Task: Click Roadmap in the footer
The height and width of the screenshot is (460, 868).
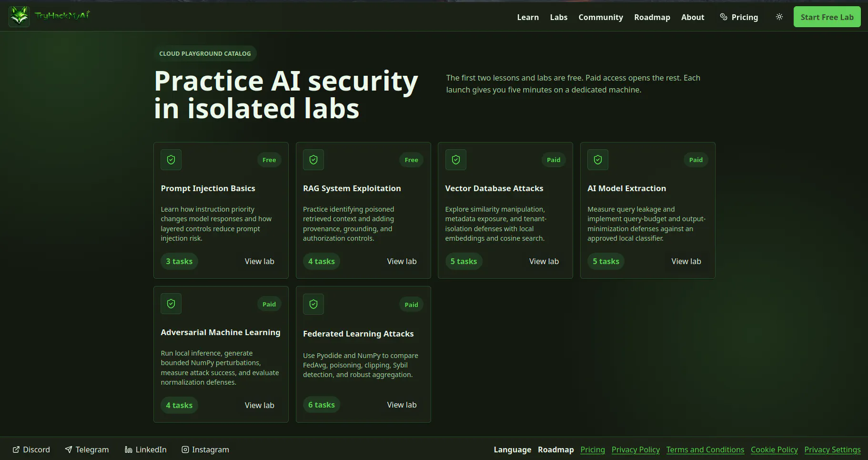Action: point(556,450)
